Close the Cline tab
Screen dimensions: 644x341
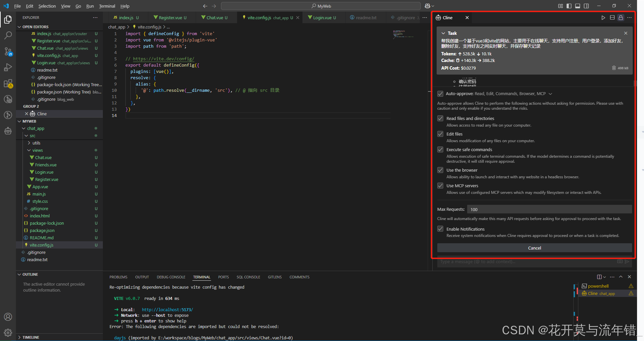point(467,18)
